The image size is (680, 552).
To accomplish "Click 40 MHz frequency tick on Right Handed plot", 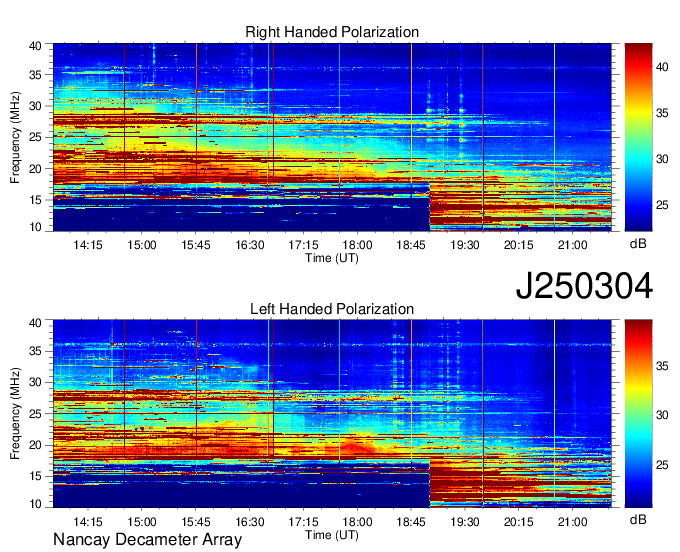I will (36, 46).
